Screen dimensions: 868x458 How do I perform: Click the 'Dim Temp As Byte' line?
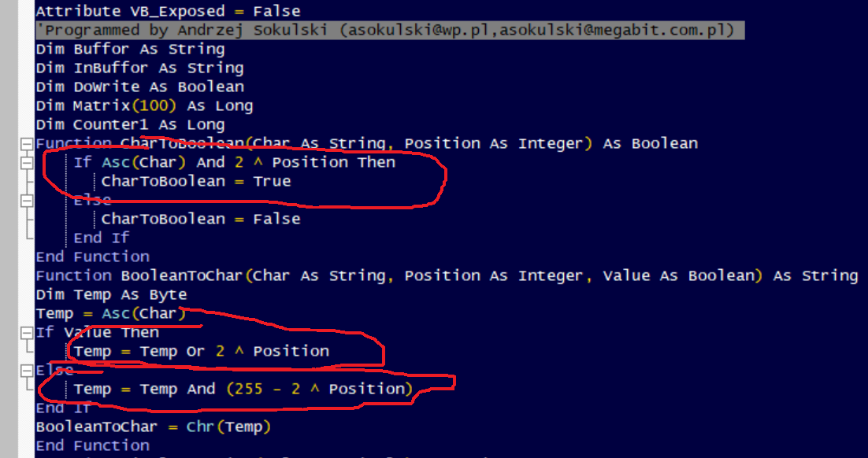click(111, 295)
